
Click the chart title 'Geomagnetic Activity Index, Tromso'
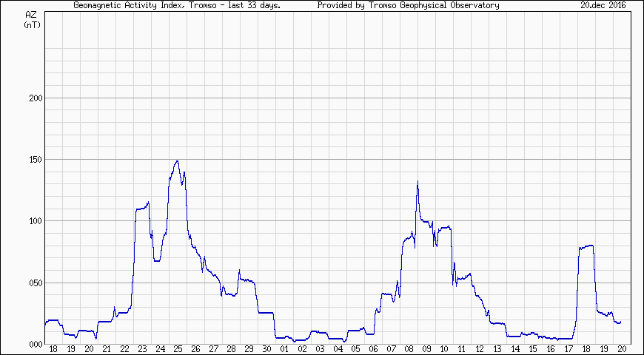click(x=176, y=5)
